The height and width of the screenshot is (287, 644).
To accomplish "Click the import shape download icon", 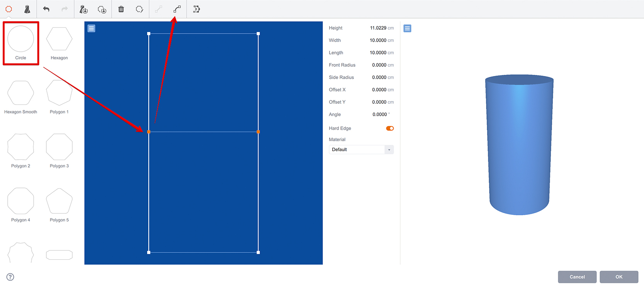I will coord(102,9).
